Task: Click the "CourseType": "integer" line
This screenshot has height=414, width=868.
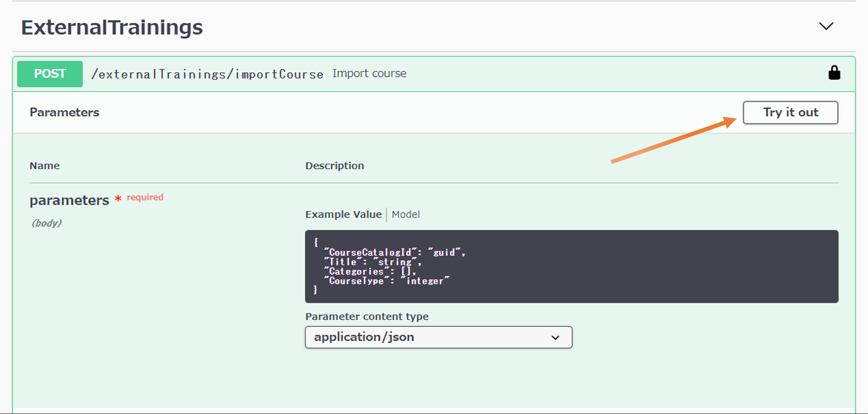Action: click(x=386, y=280)
